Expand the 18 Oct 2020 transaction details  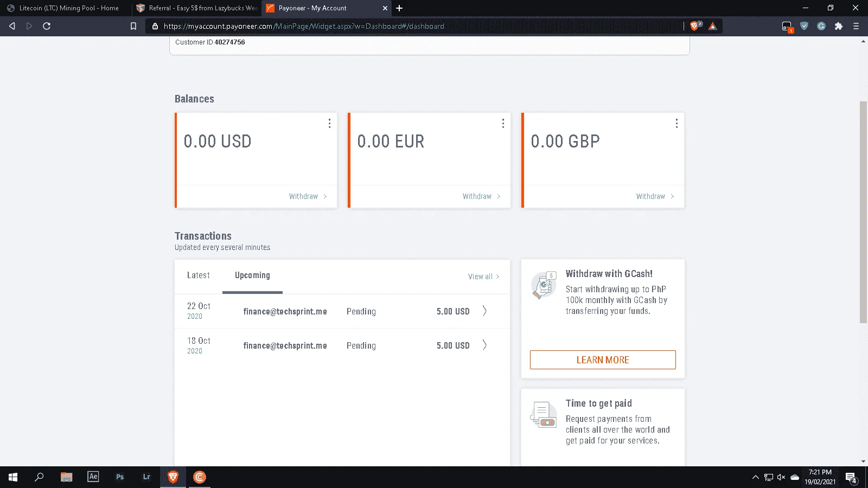[484, 345]
